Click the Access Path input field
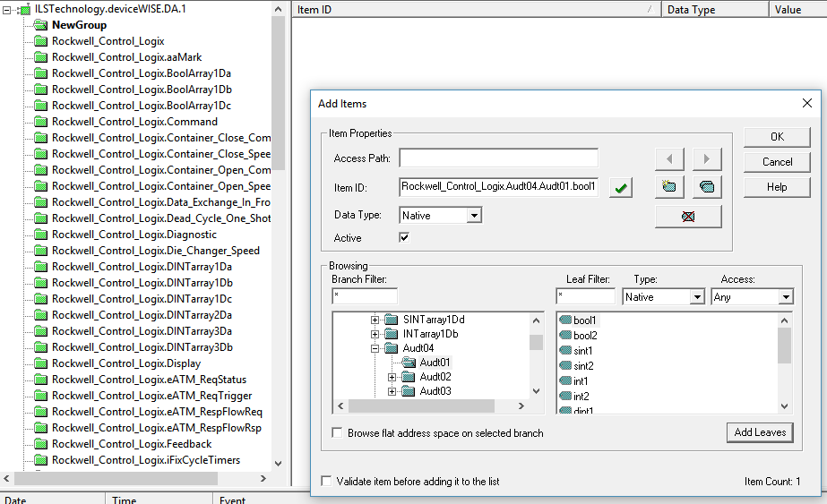Viewport: 827px width, 504px height. 498,158
